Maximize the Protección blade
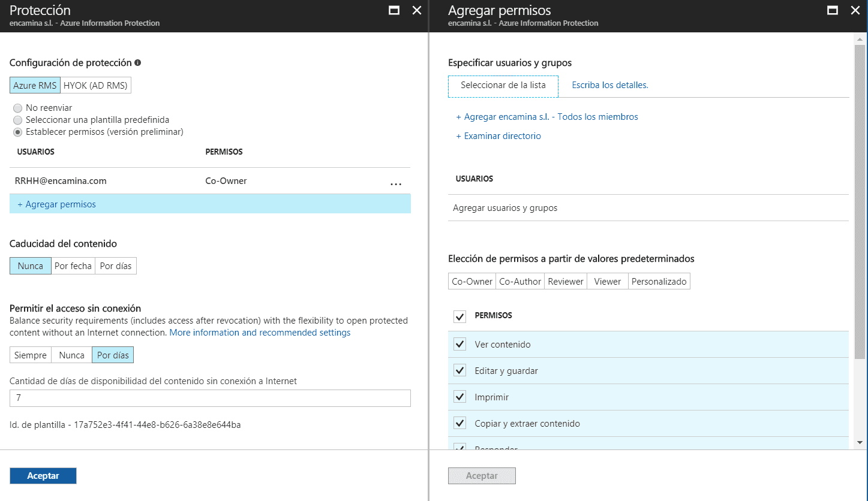 [x=394, y=11]
